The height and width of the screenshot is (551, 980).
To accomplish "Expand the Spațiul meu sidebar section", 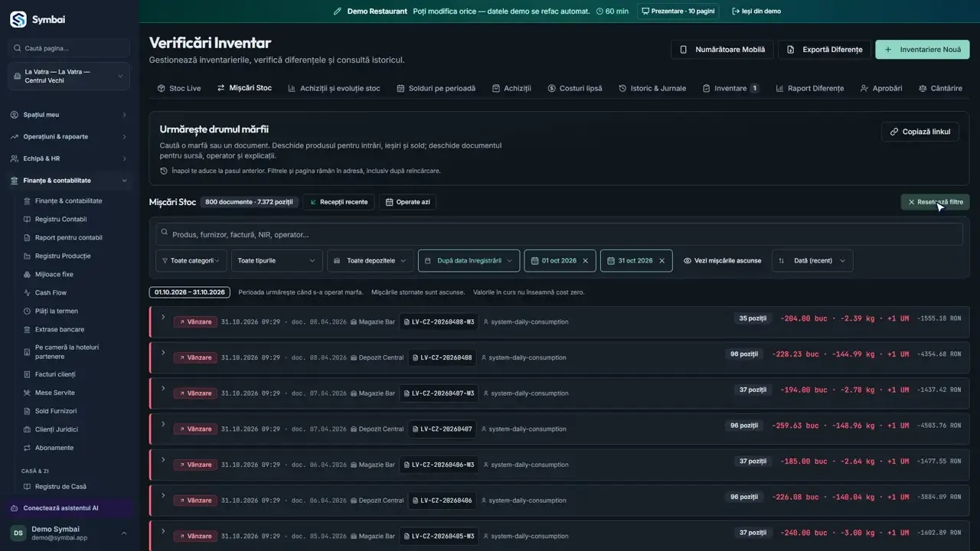I will pos(69,115).
